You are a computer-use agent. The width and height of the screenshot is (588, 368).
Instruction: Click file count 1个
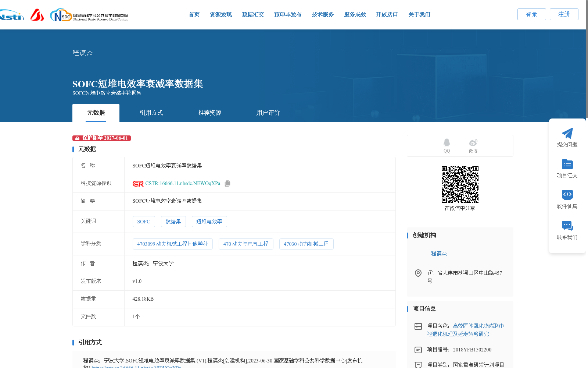coord(136,317)
